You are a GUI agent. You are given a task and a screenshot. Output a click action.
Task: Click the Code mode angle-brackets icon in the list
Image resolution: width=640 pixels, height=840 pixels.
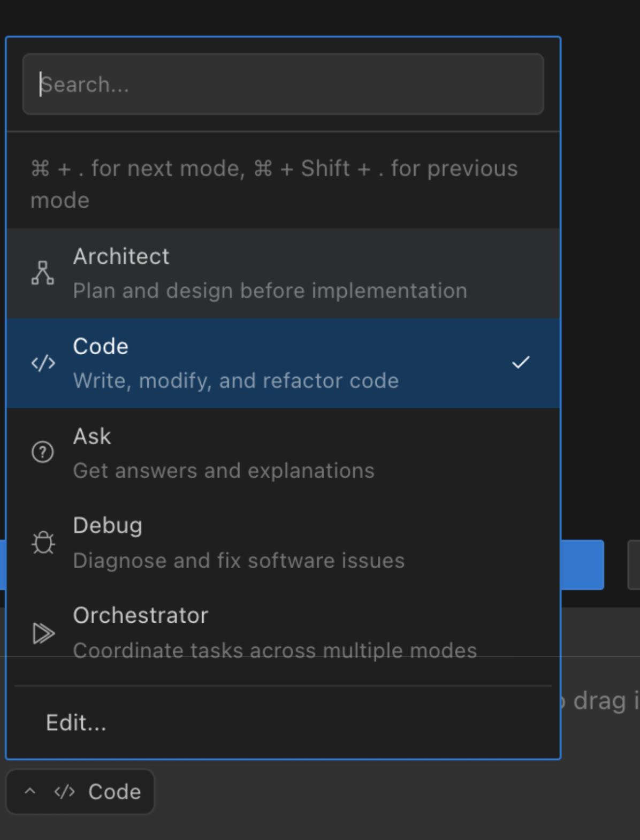point(43,363)
